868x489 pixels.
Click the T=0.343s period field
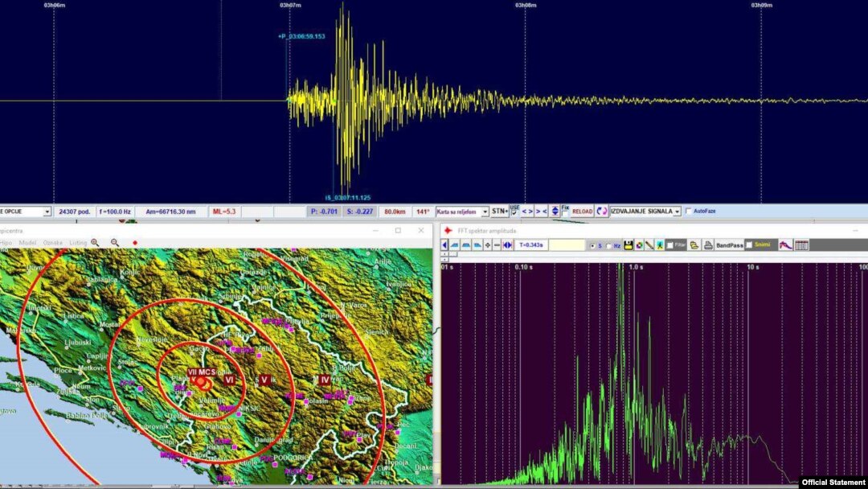(x=531, y=244)
